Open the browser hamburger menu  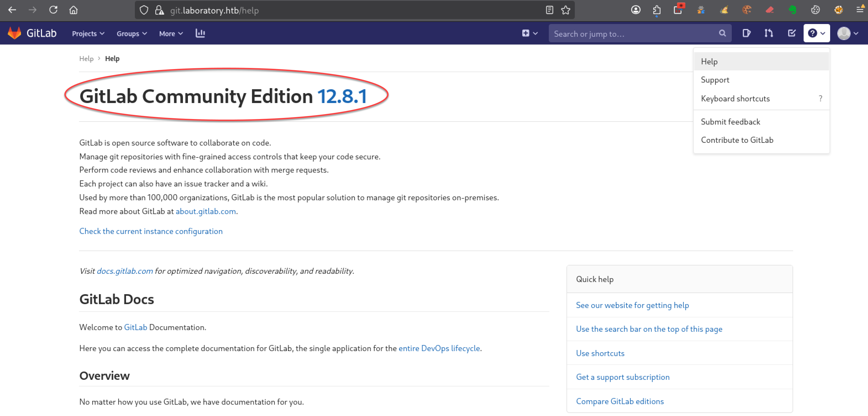pos(860,9)
